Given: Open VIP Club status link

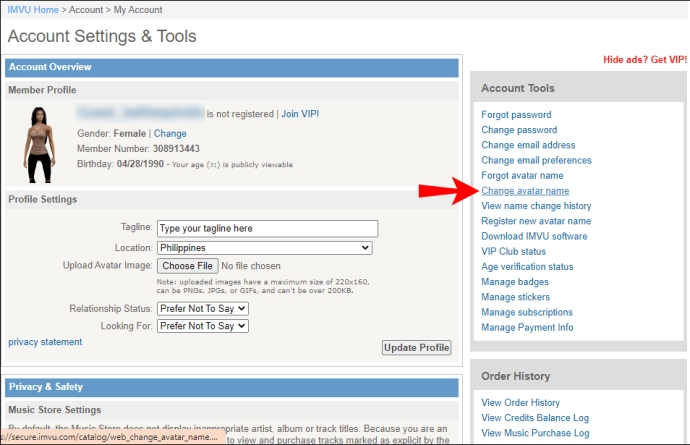Looking at the screenshot, I should 514,251.
